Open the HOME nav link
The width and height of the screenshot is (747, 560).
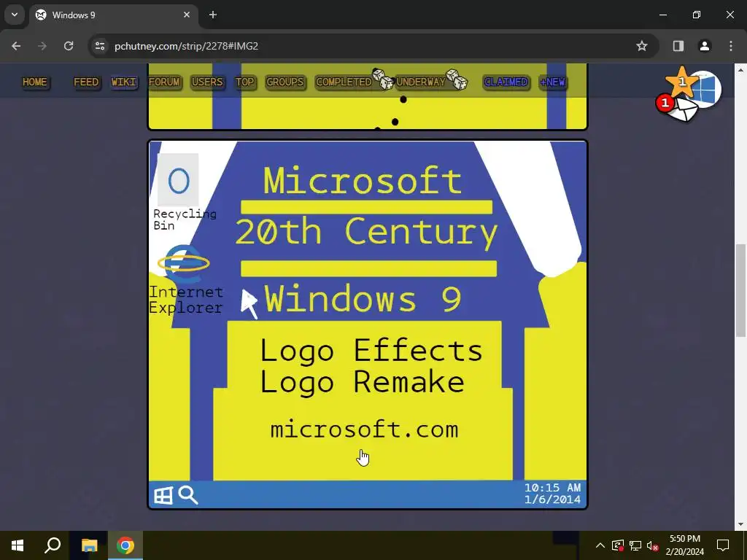tap(35, 82)
